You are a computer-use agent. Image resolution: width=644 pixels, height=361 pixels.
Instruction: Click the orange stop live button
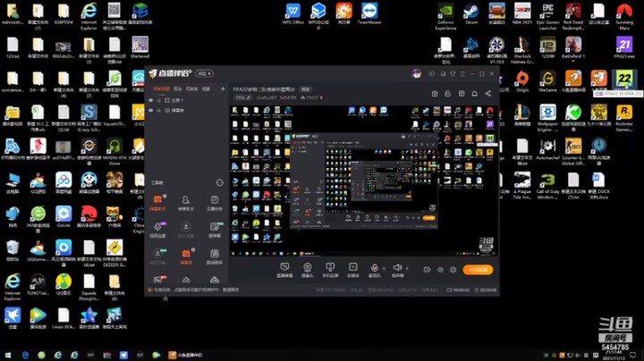coord(478,270)
